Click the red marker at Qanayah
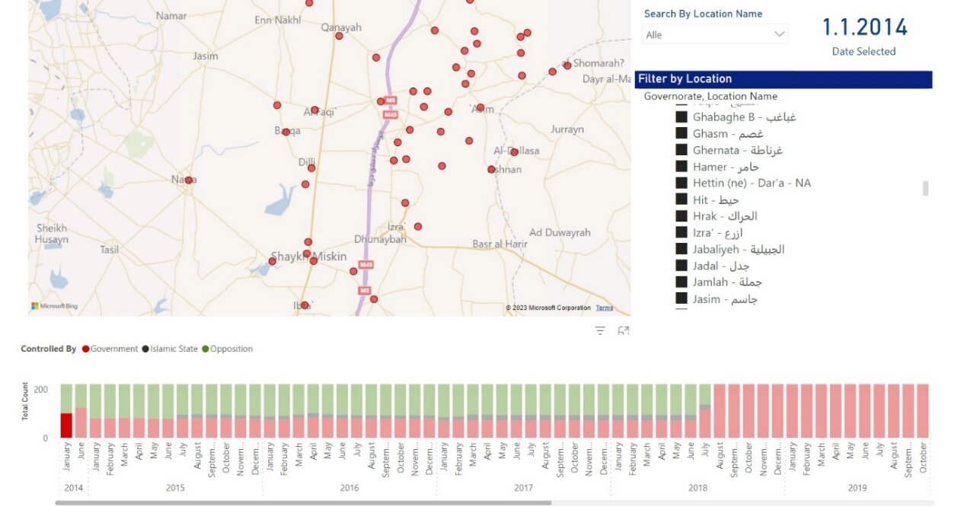 338,36
